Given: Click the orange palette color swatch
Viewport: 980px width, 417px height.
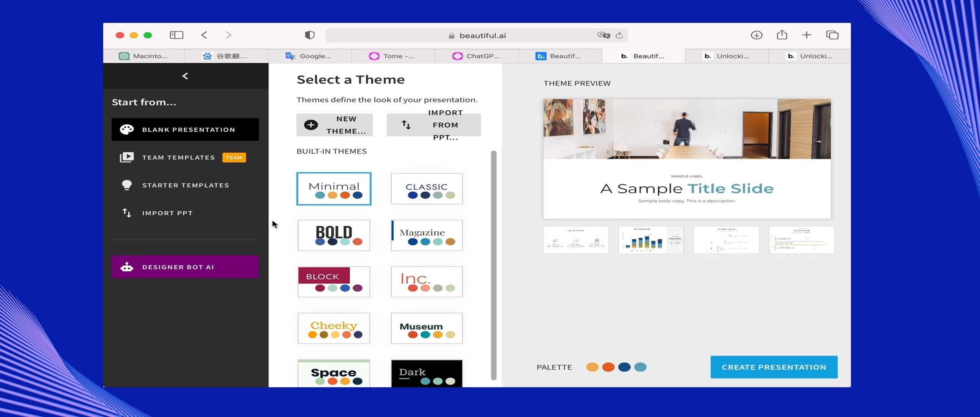Looking at the screenshot, I should pyautogui.click(x=608, y=367).
